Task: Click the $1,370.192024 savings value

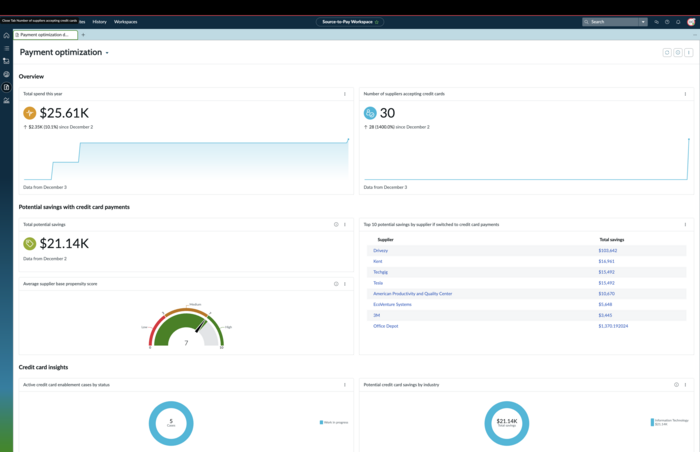Action: coord(613,326)
